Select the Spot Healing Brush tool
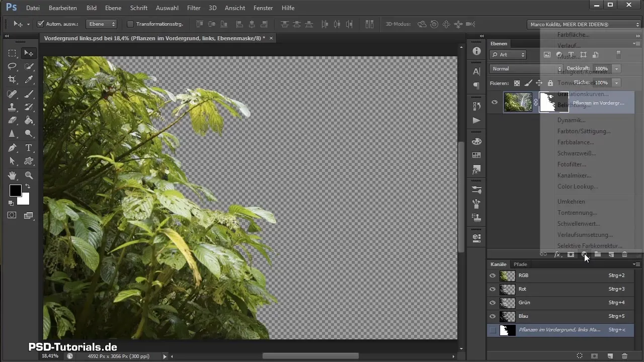This screenshot has width=644, height=362. (x=12, y=94)
